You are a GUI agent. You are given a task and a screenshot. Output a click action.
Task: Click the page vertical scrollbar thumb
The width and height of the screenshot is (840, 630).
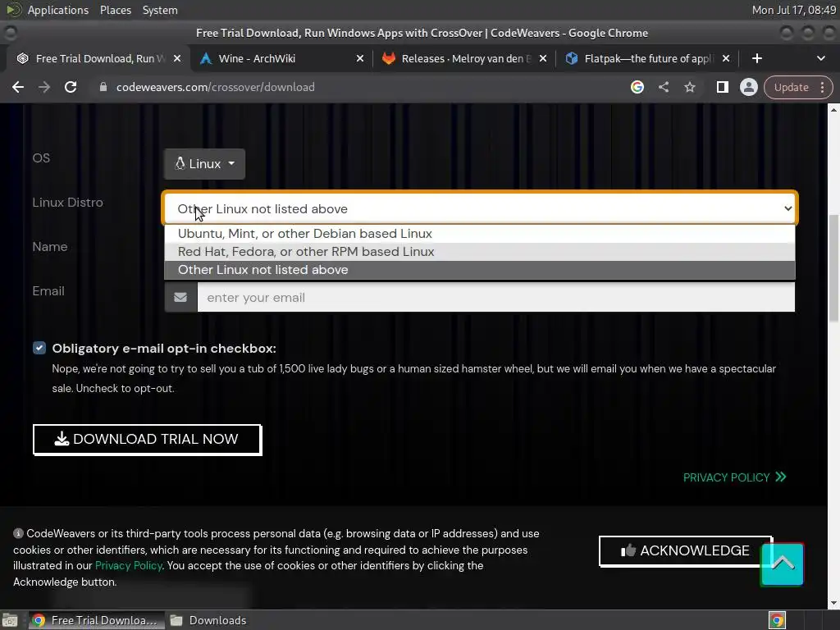tap(833, 268)
